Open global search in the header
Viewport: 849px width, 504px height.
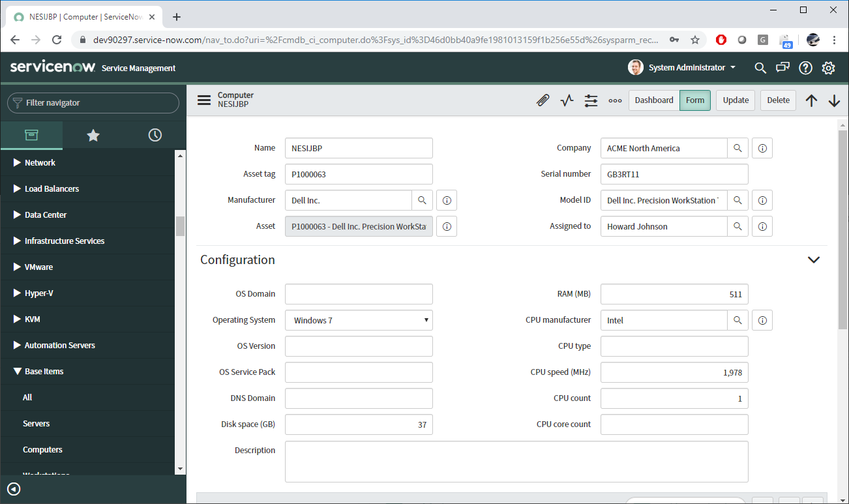[x=760, y=67]
